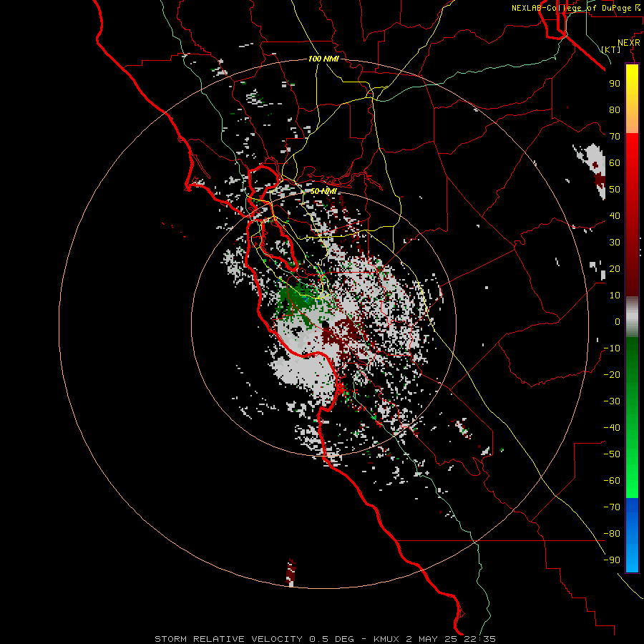Pick the bright red segment of the color bar
The image size is (644, 644).
coord(632,160)
